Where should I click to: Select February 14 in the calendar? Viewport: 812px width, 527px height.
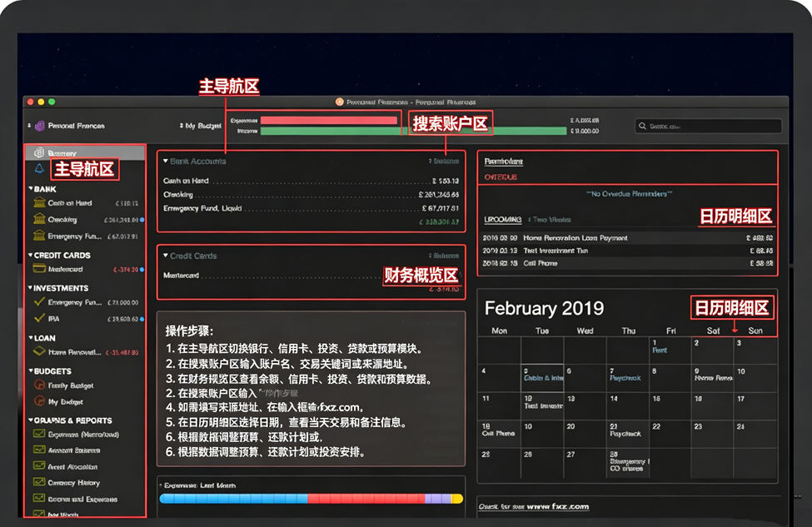628,405
